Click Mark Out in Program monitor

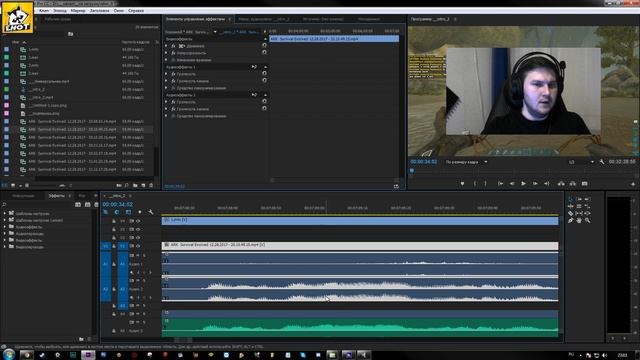pyautogui.click(x=485, y=184)
